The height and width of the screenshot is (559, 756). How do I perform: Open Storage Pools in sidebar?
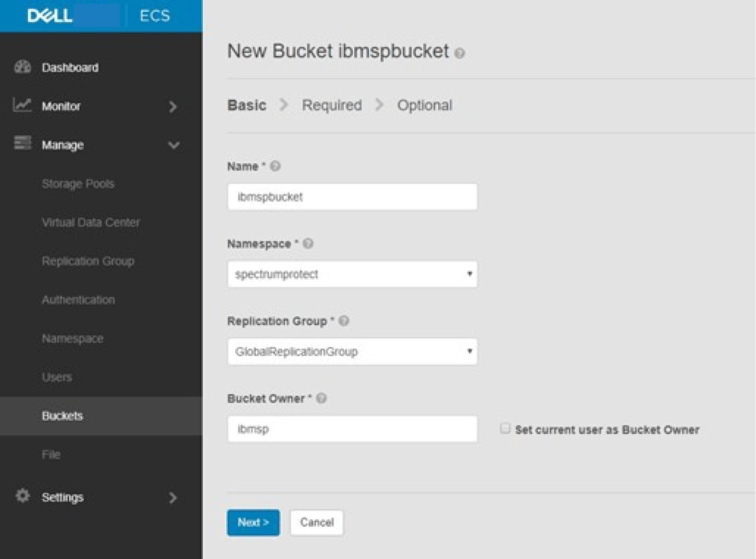(x=78, y=184)
